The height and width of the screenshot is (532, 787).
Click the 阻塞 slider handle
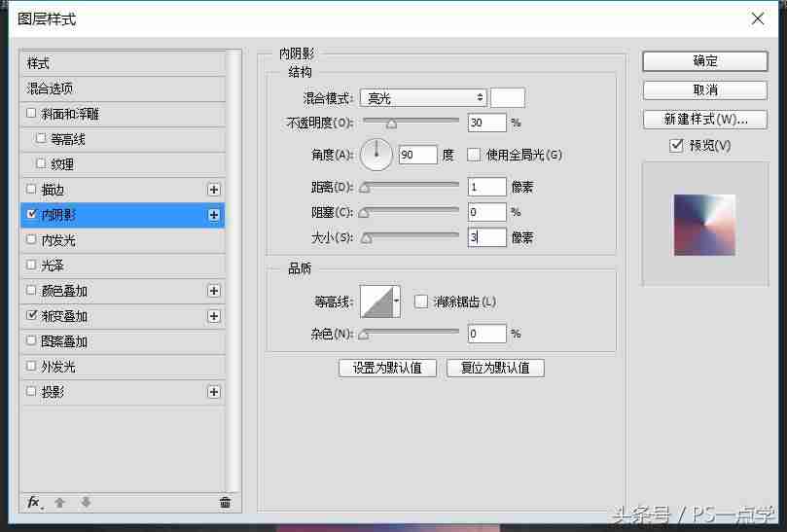[x=365, y=213]
